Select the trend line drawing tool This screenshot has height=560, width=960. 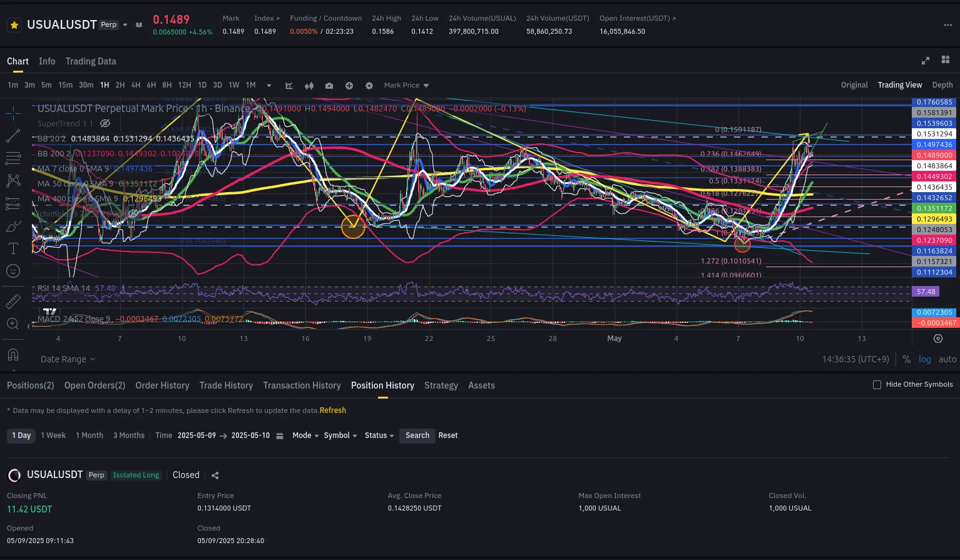tap(13, 136)
